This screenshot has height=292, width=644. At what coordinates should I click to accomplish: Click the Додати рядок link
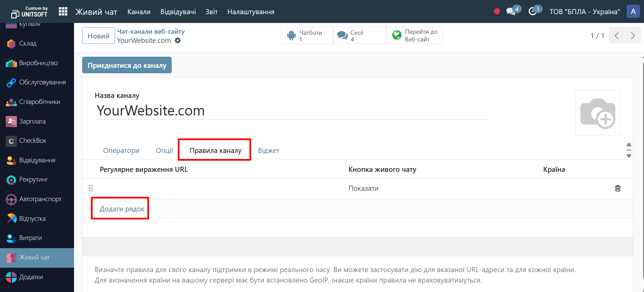(122, 209)
